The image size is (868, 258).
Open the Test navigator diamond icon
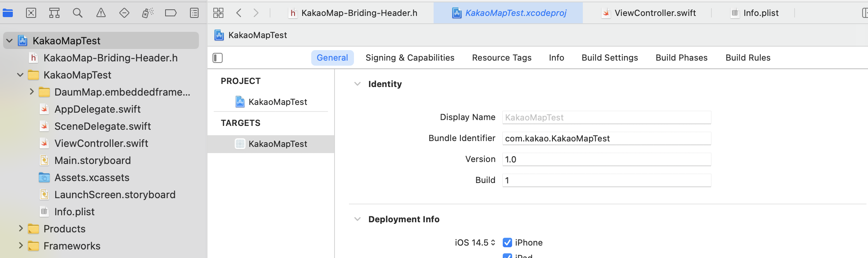tap(124, 13)
